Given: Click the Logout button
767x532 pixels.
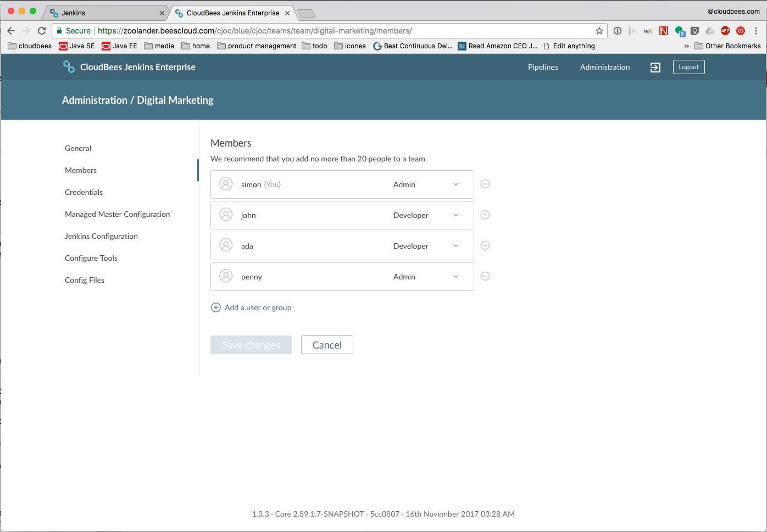Looking at the screenshot, I should 688,67.
